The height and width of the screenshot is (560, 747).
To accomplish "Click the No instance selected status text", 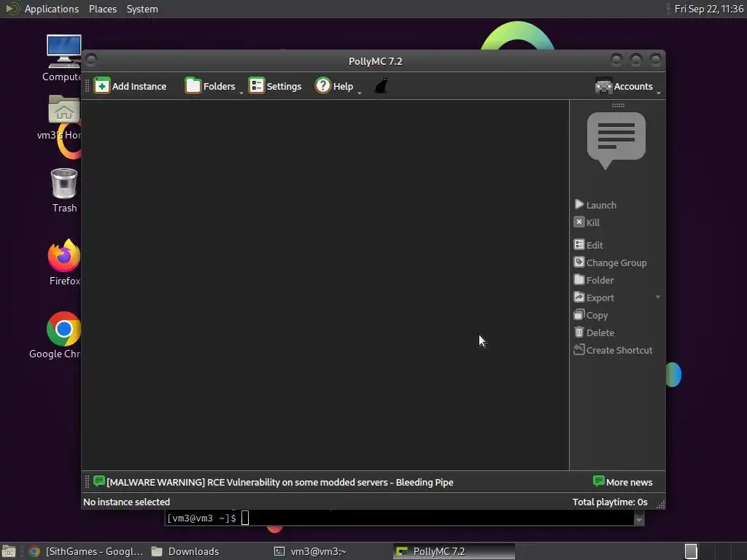I will [x=126, y=502].
